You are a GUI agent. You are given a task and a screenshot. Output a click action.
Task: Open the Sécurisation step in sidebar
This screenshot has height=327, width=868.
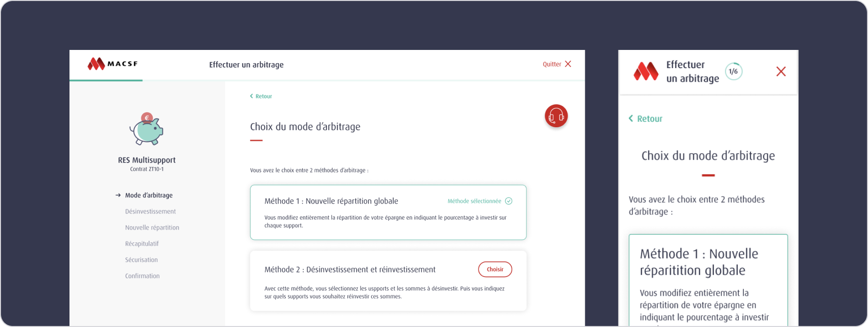pyautogui.click(x=141, y=260)
